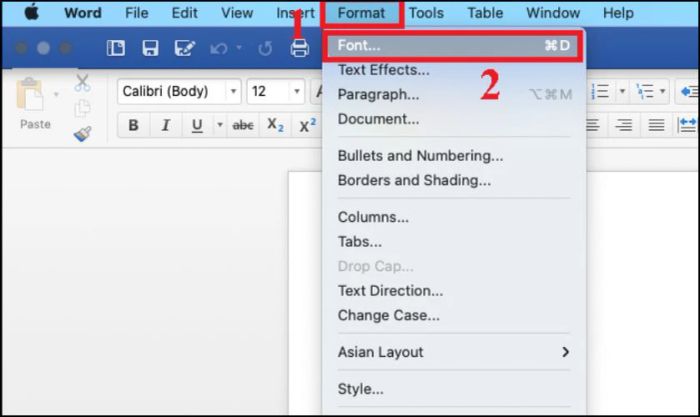Open the Word application menu
Screen dimensions: 700x417
(x=83, y=13)
